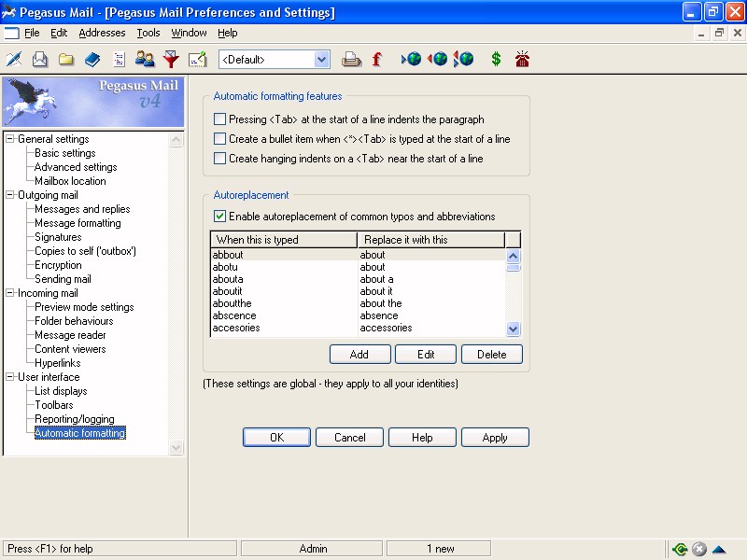Click autoreplacement list scroll down arrow
Image resolution: width=747 pixels, height=560 pixels.
(513, 329)
